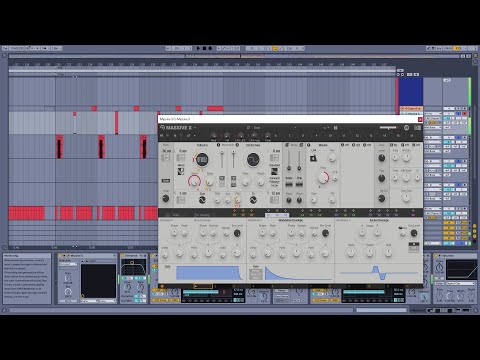Screen dimensions: 480x360
Task: Adjust the first noise source level fader
Action: (289, 160)
